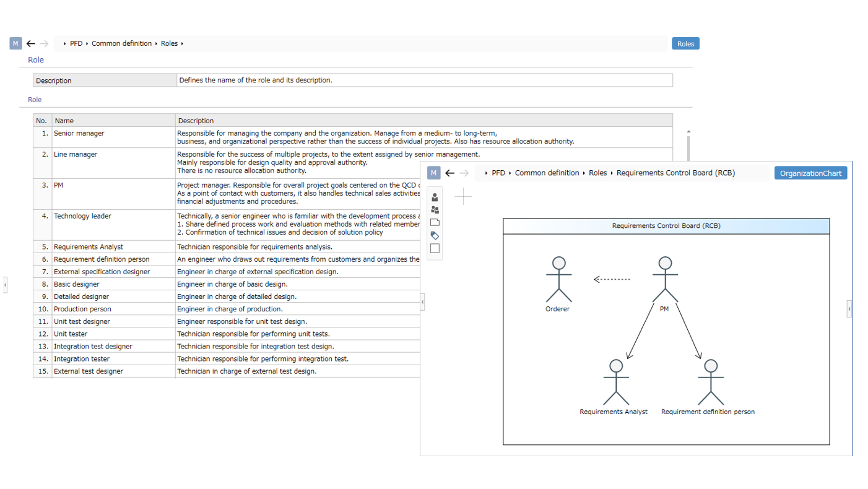Expand the left side panel handle
This screenshot has width=868, height=489.
[x=5, y=285]
